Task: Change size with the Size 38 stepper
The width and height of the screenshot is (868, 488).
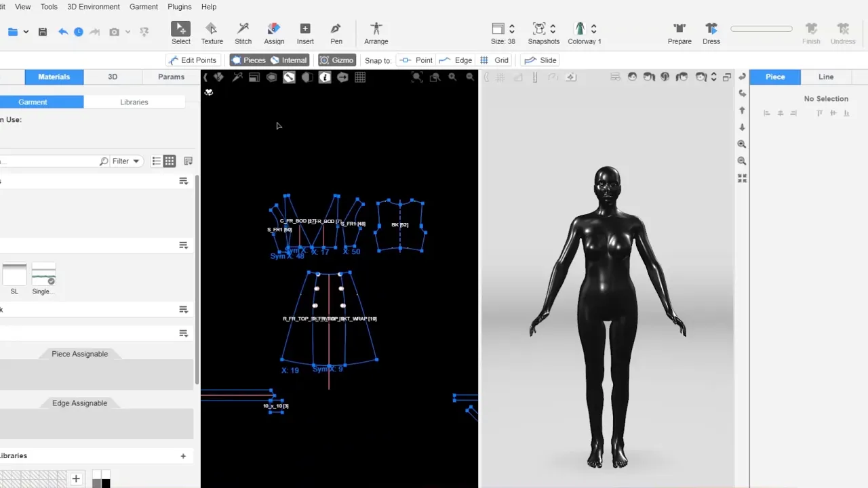Action: point(512,28)
